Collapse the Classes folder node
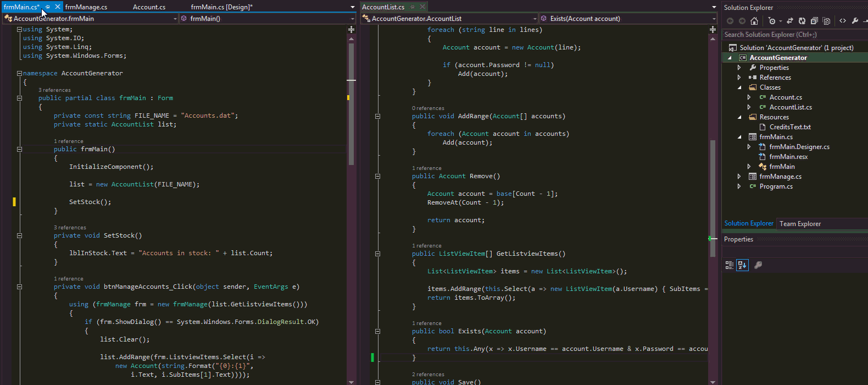868x385 pixels. pyautogui.click(x=739, y=87)
